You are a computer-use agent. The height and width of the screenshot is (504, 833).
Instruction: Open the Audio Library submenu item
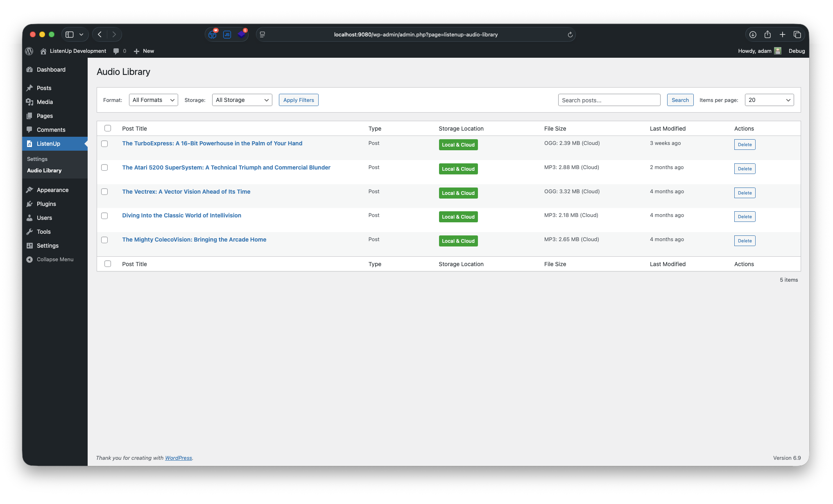tap(44, 170)
